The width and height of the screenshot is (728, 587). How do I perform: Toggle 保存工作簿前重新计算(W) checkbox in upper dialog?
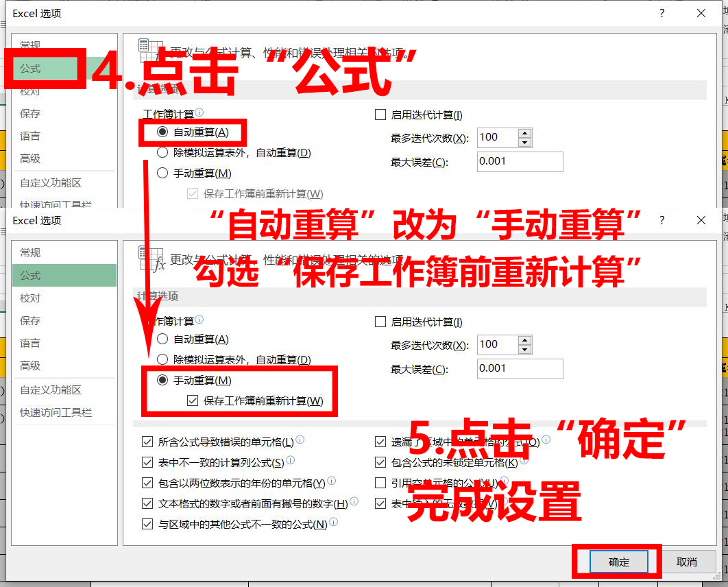point(192,193)
